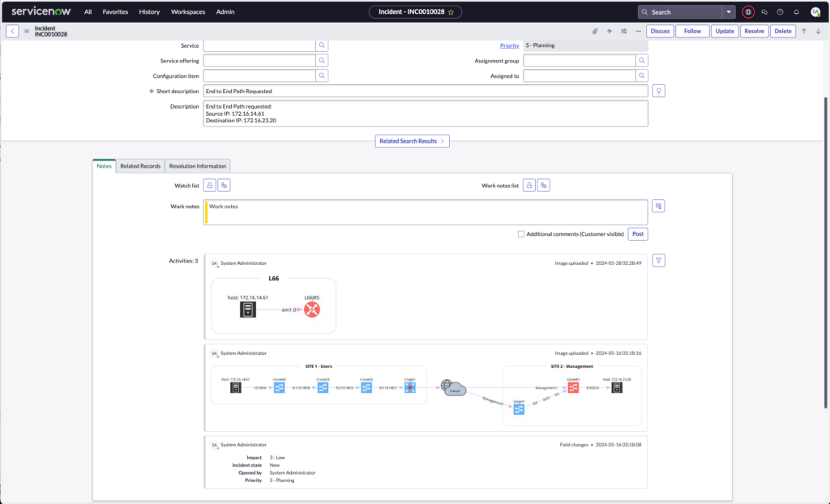Open the help icon in the header
The width and height of the screenshot is (830, 504).
click(780, 12)
